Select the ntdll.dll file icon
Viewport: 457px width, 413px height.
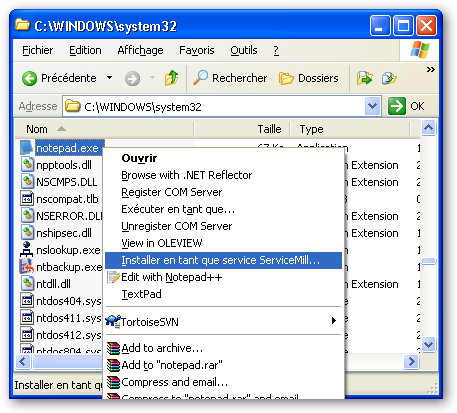(x=27, y=284)
